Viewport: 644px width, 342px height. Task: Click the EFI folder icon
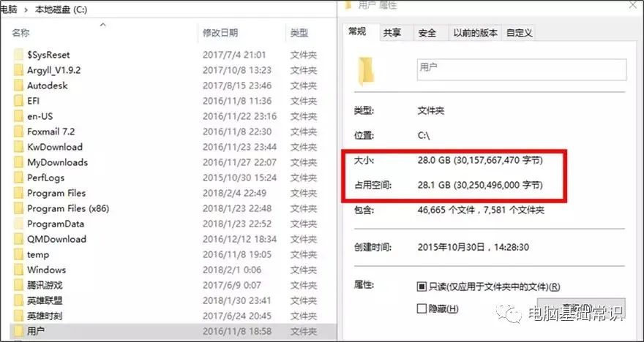click(x=18, y=101)
